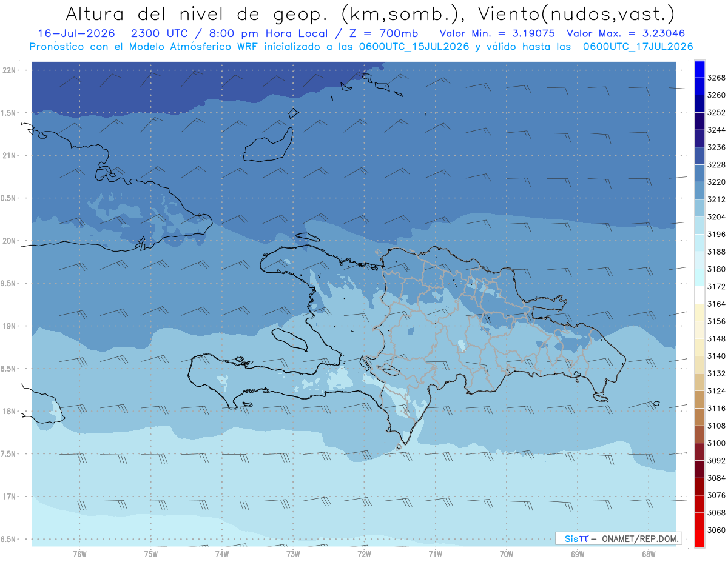Screen dimensions: 728x562
Task: Pick the bright blue swatch above 3268
Action: (x=699, y=69)
